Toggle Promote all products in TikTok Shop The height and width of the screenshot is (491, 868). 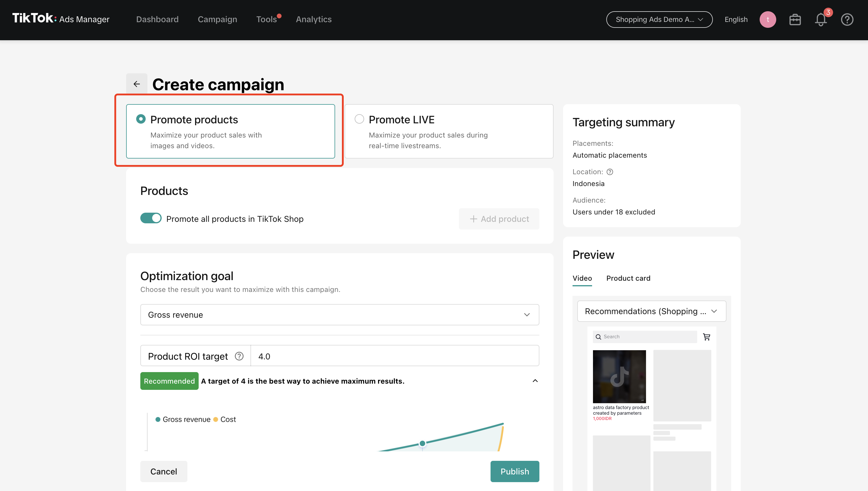point(151,218)
